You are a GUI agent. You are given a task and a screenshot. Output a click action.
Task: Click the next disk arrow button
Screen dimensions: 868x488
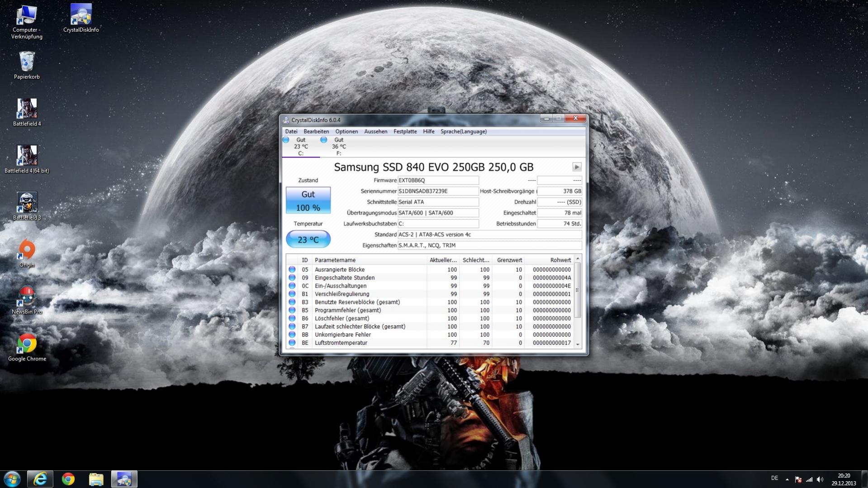tap(577, 167)
